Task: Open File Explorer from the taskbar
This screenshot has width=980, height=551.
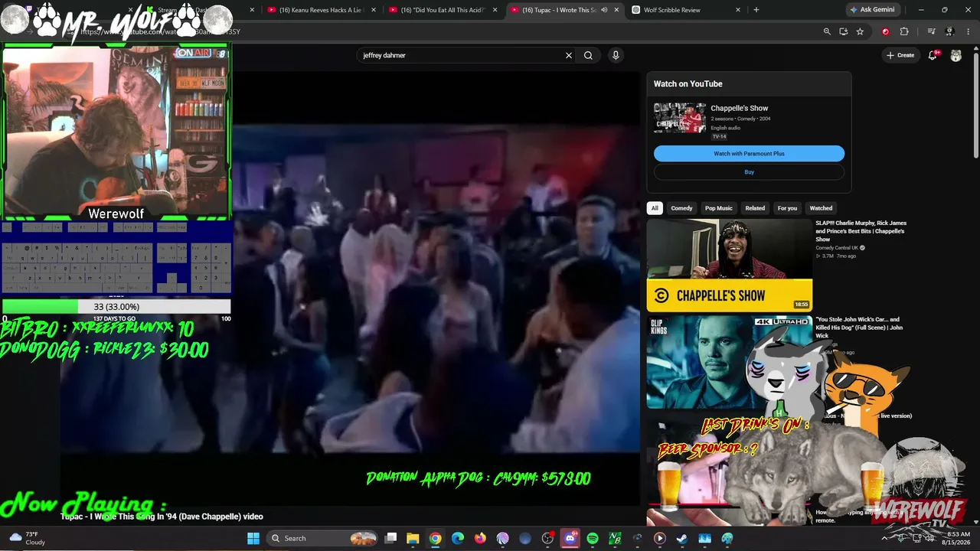Action: [413, 538]
